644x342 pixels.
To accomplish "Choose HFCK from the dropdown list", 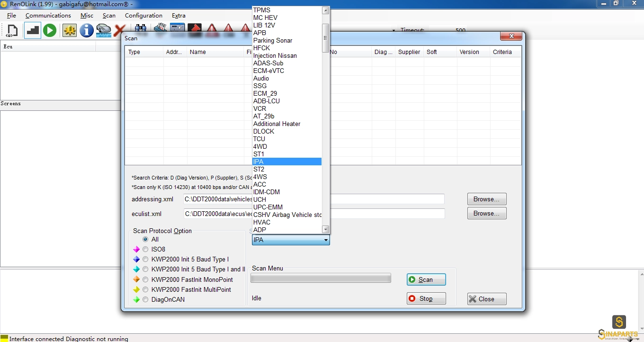I will click(287, 48).
